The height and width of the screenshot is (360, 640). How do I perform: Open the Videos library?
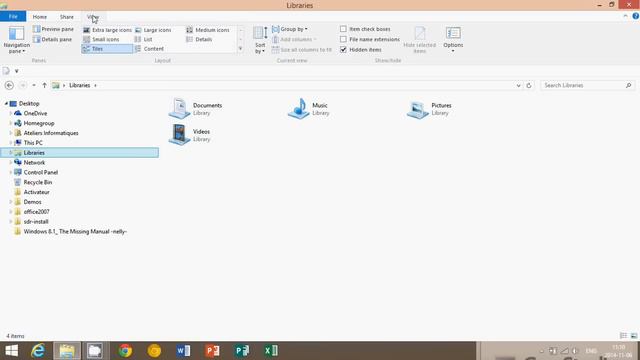tap(190, 135)
